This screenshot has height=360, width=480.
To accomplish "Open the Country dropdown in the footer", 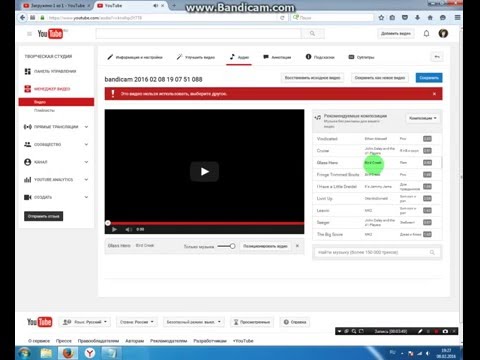I will (x=137, y=322).
